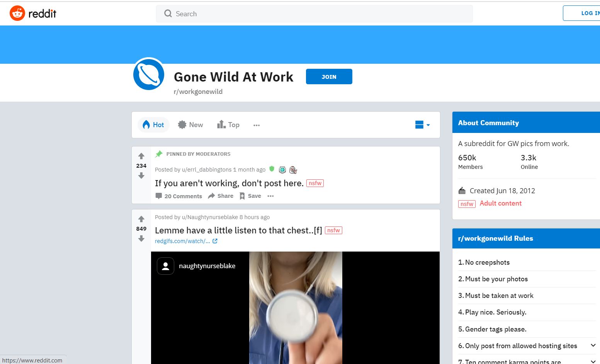Click the 3.3k Online count
The image size is (600, 364).
529,162
